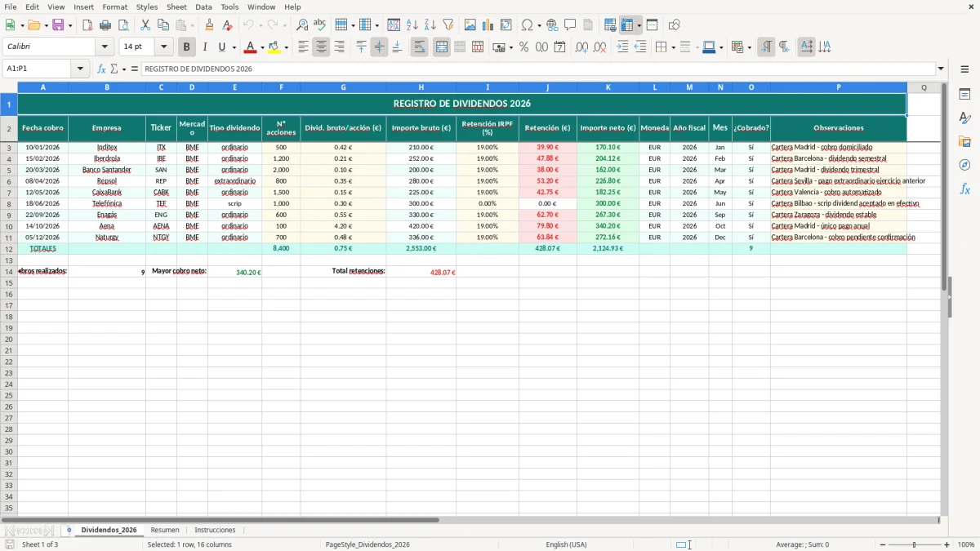The height and width of the screenshot is (551, 980).
Task: Define the print area
Action: coord(610,25)
